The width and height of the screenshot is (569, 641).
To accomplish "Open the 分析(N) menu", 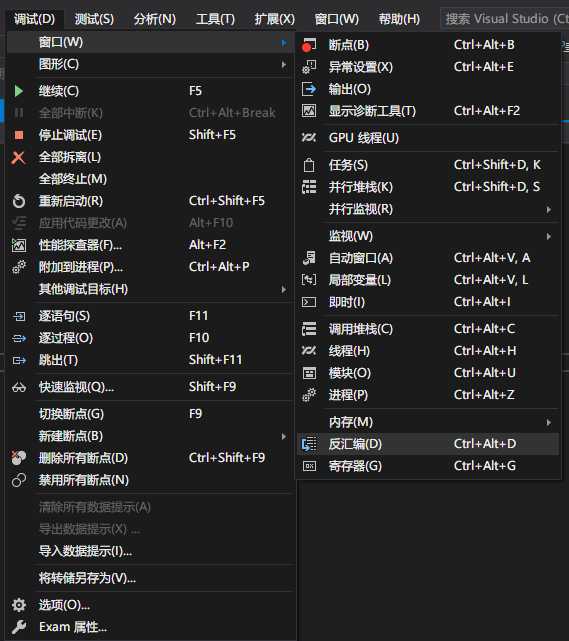I will pyautogui.click(x=155, y=19).
